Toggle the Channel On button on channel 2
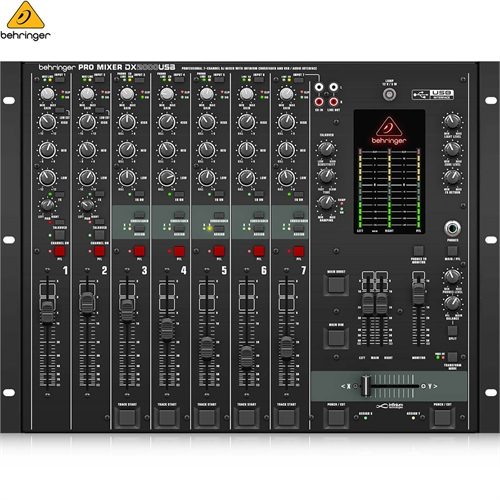Viewport: 500px width, 500px height. (99, 235)
